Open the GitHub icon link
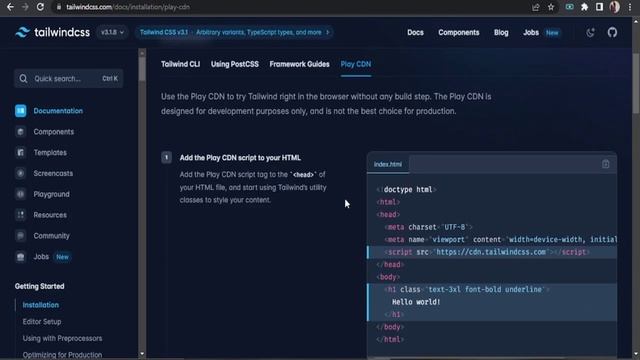This screenshot has height=360, width=640. click(612, 32)
